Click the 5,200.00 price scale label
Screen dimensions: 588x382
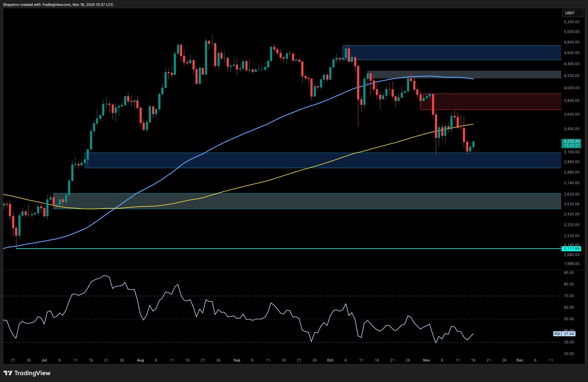(x=571, y=21)
